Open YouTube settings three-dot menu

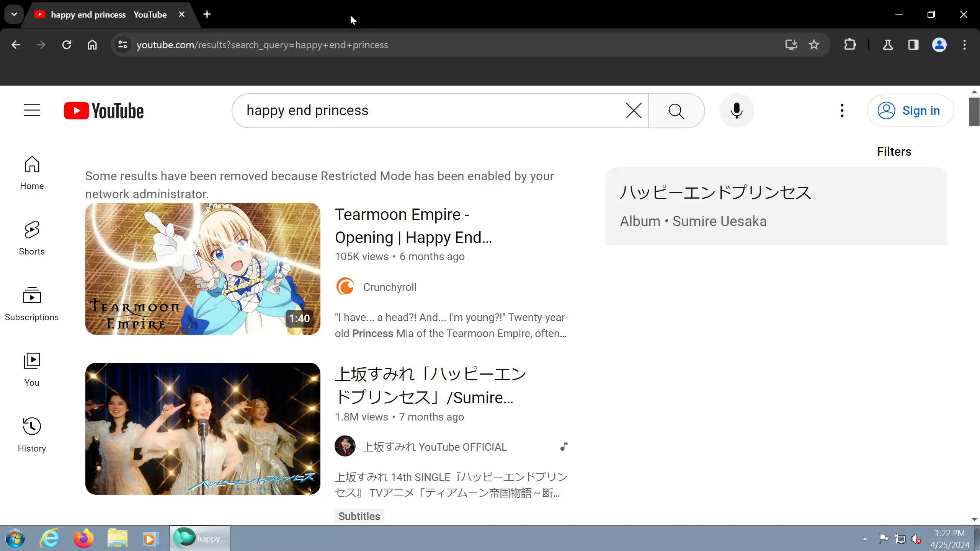click(842, 111)
